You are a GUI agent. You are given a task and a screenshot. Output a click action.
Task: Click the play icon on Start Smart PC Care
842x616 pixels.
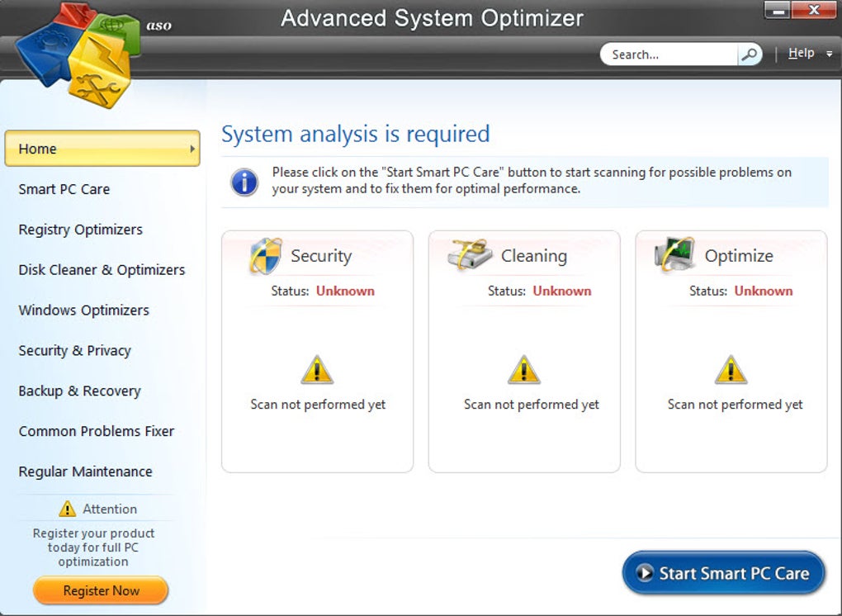tap(645, 572)
